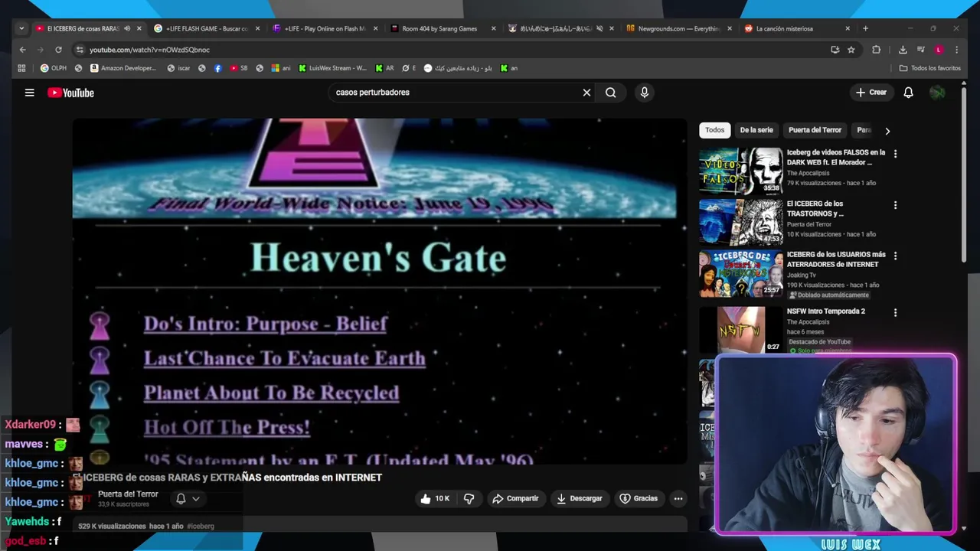Open more actions ellipsis below the video

tap(678, 499)
